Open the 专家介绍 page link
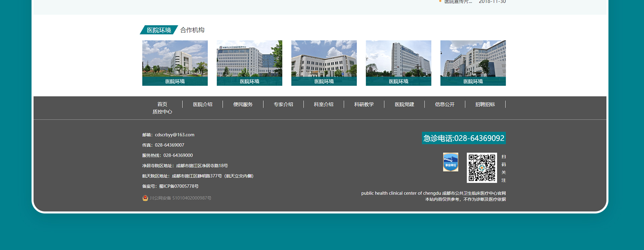 pos(283,104)
